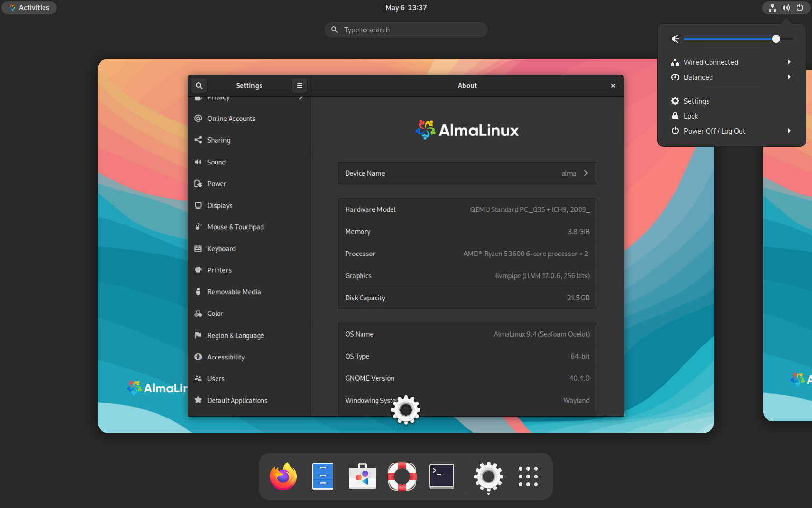Click the Graphics llvmpipe row

coord(467,276)
